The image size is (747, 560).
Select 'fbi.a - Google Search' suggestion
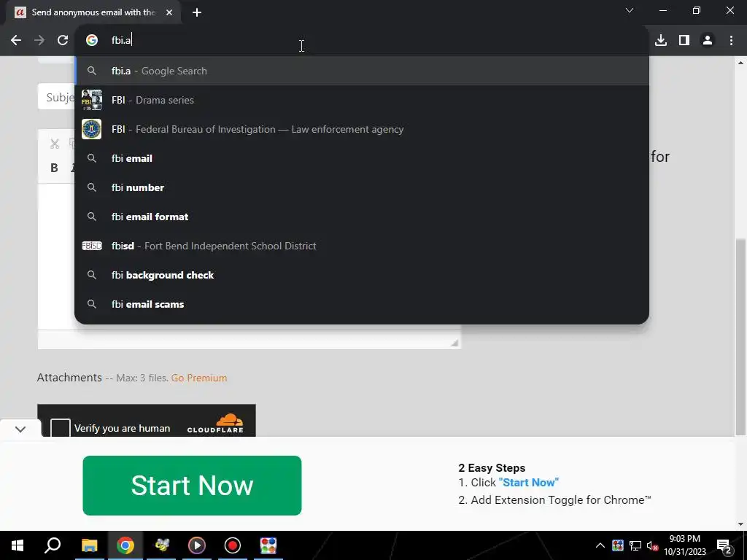(362, 71)
